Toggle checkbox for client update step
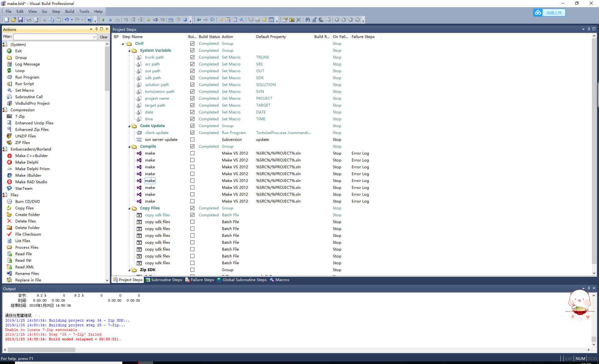This screenshot has width=599, height=364. tap(192, 133)
